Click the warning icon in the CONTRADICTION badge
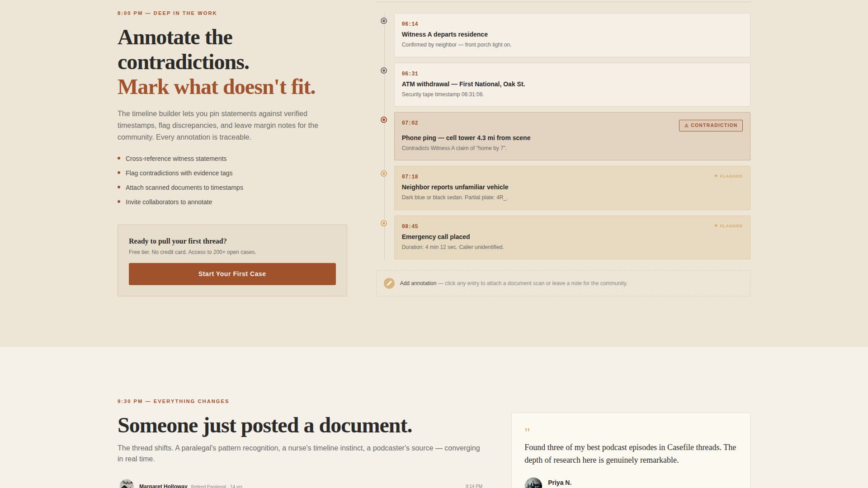Viewport: 868px width, 488px height. 687,125
